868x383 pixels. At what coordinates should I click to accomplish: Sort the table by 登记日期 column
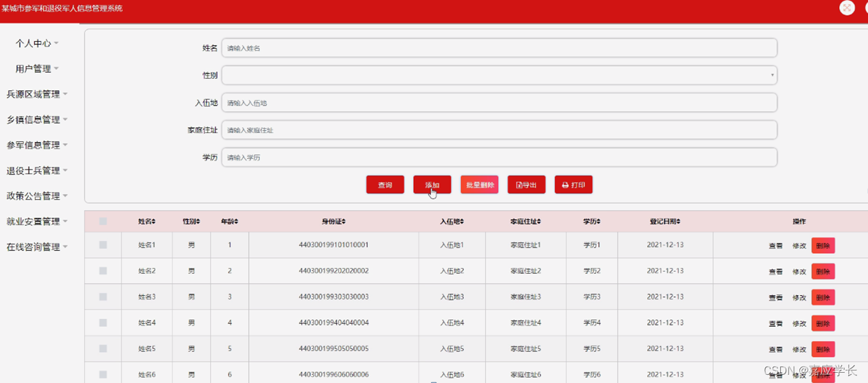click(665, 222)
